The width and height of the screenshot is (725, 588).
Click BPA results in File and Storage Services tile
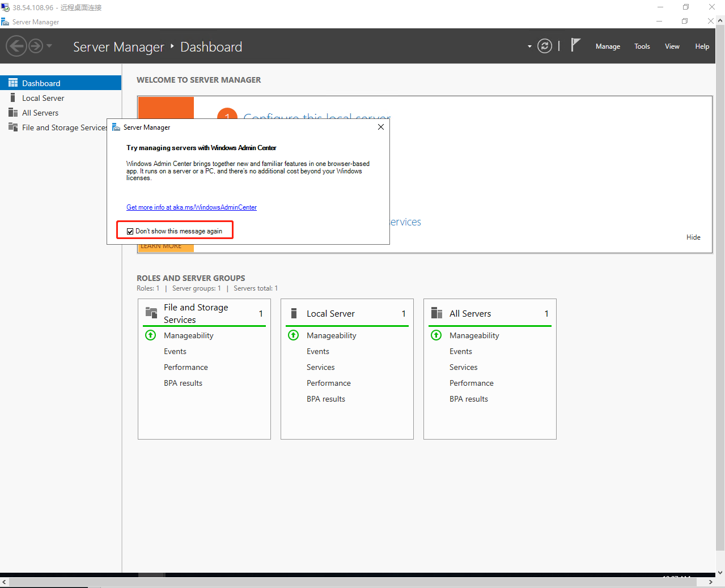tap(183, 383)
